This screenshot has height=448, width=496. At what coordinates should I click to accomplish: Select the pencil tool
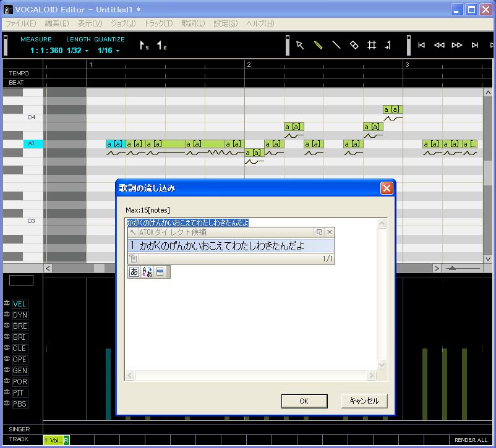click(318, 45)
